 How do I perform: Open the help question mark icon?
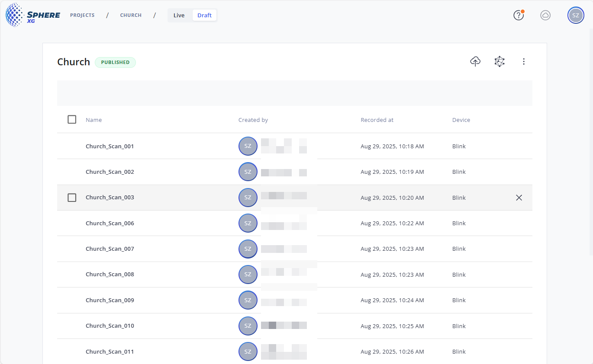point(519,15)
